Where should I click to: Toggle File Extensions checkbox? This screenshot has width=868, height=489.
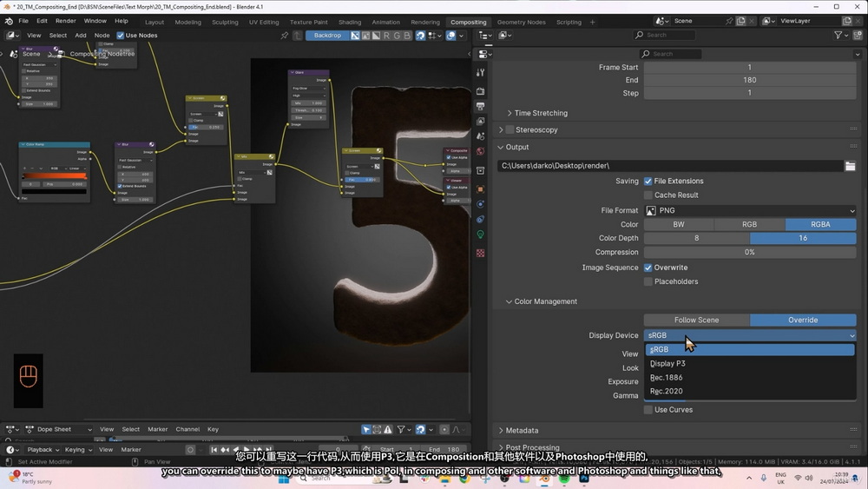(x=648, y=181)
